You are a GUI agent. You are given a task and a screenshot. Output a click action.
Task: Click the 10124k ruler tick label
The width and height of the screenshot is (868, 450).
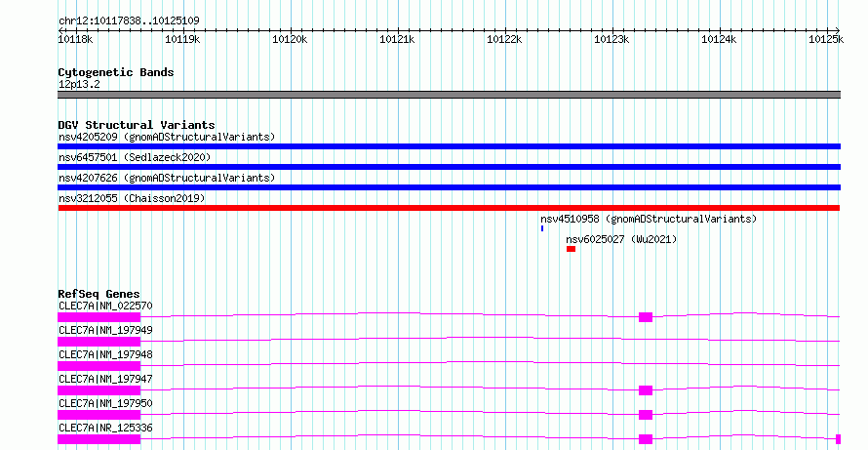point(719,39)
